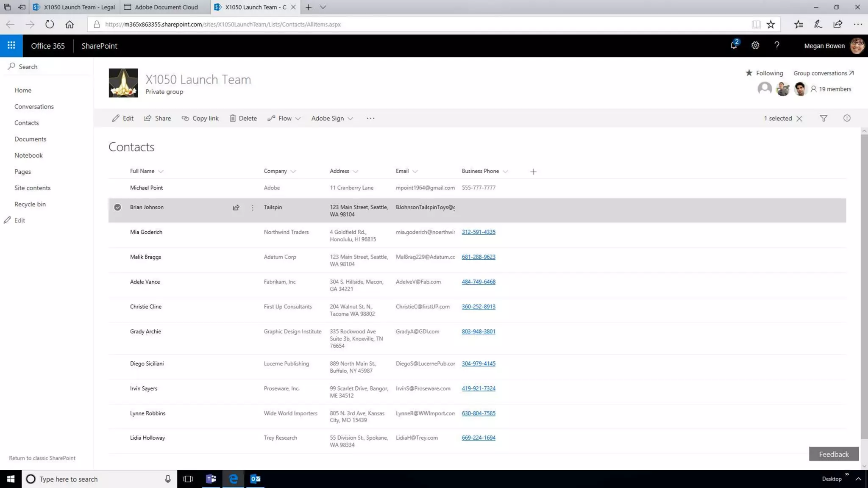
Task: Click the Feedback button
Action: [833, 454]
